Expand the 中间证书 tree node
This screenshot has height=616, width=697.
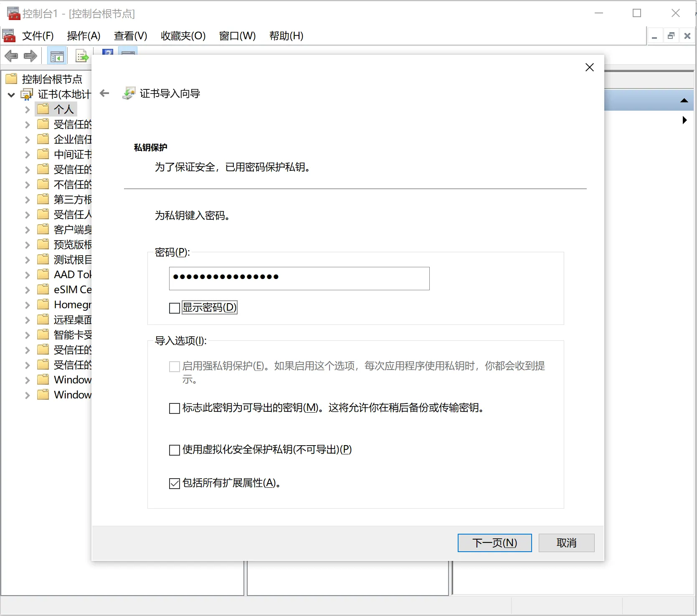(x=27, y=155)
